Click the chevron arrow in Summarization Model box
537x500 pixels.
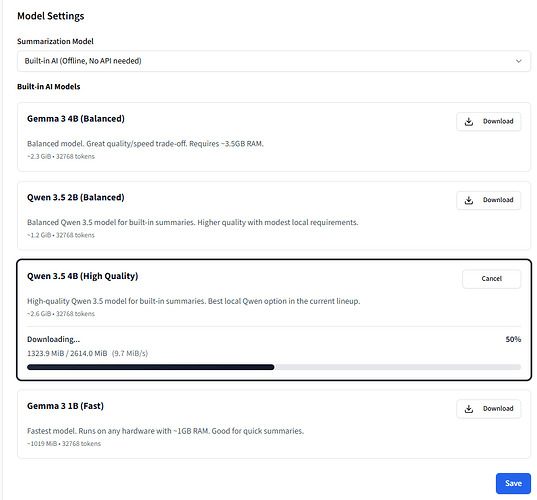(519, 61)
